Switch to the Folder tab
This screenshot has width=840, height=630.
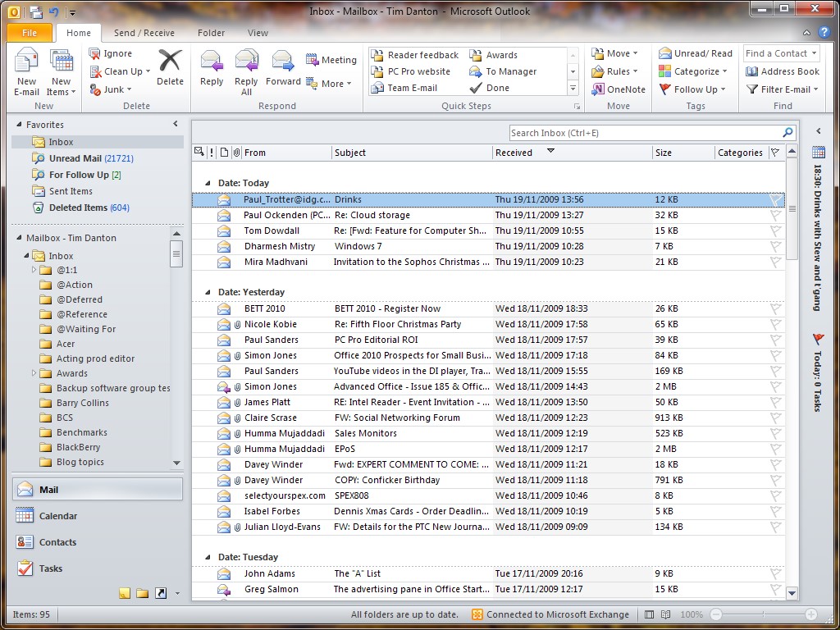tap(211, 33)
